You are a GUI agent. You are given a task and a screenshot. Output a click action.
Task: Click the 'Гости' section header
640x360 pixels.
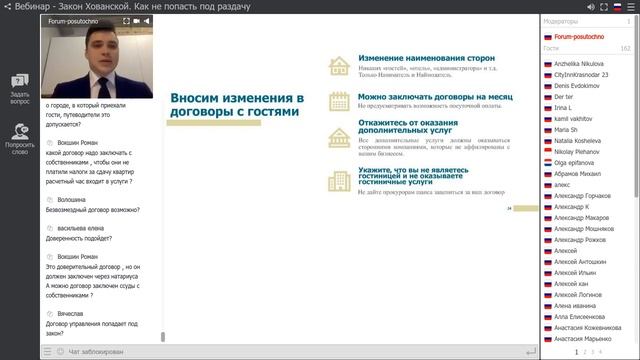[x=551, y=48]
